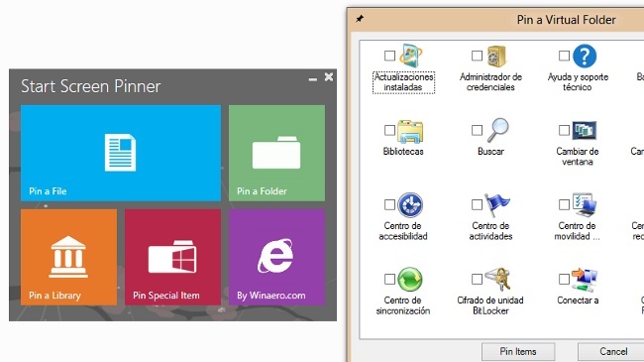Select the Cambiar de ventana icon
Image resolution: width=644 pixels, height=362 pixels.
[x=584, y=130]
